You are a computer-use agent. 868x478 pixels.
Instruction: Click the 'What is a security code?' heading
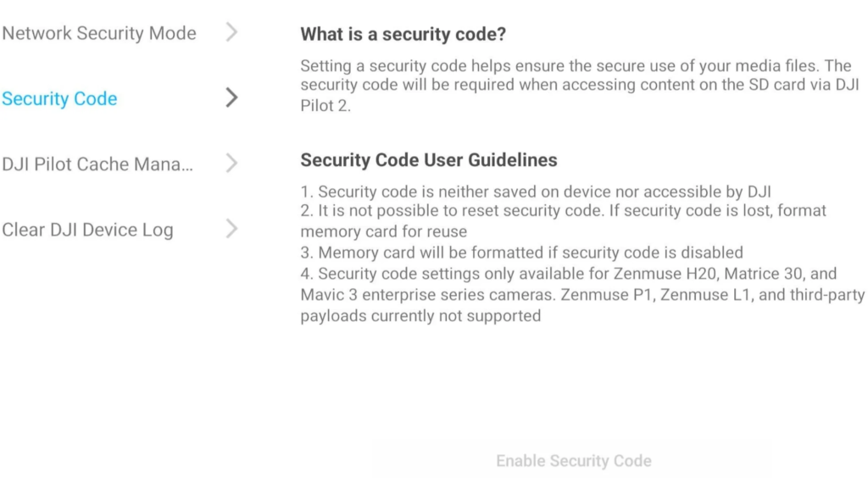click(403, 34)
